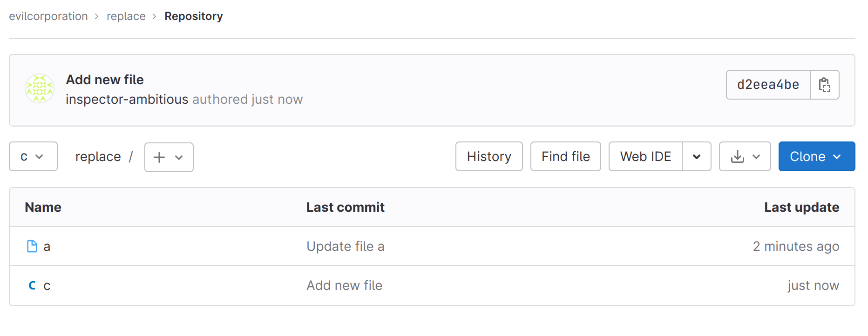The height and width of the screenshot is (336, 868).
Task: Open the Update file a commit link
Action: [345, 246]
